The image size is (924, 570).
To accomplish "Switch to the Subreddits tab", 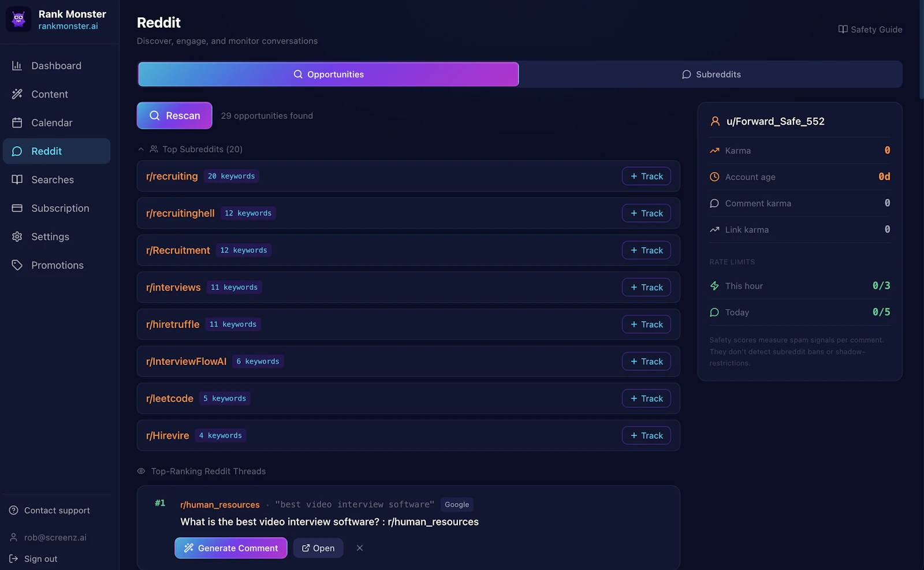I will point(711,74).
